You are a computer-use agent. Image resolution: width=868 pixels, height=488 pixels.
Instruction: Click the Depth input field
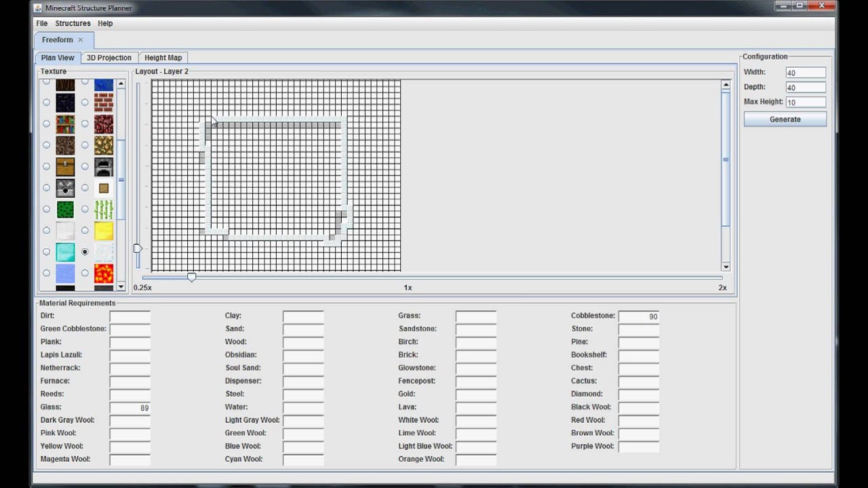point(806,87)
